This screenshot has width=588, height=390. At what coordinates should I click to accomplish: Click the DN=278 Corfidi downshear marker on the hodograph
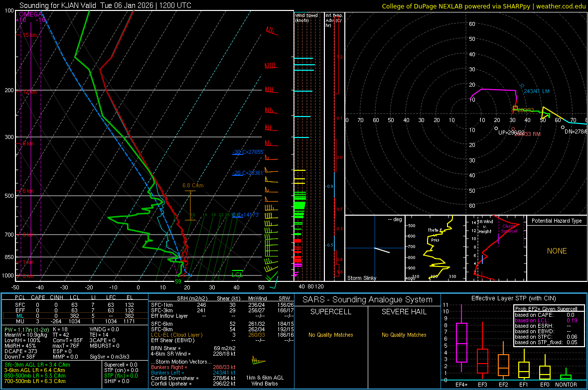coord(563,128)
